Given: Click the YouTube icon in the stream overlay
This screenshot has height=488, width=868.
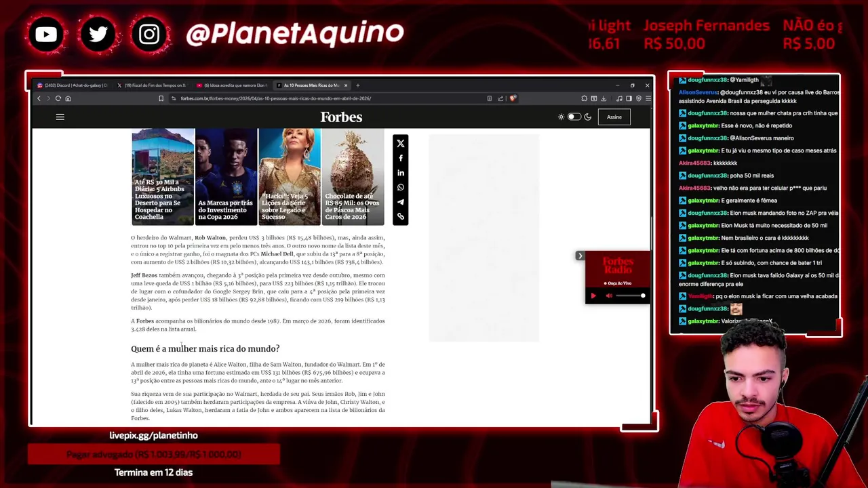Looking at the screenshot, I should coord(46,34).
